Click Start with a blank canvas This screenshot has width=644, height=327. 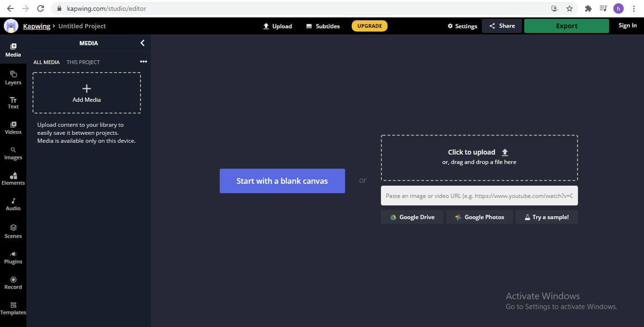[x=282, y=181]
